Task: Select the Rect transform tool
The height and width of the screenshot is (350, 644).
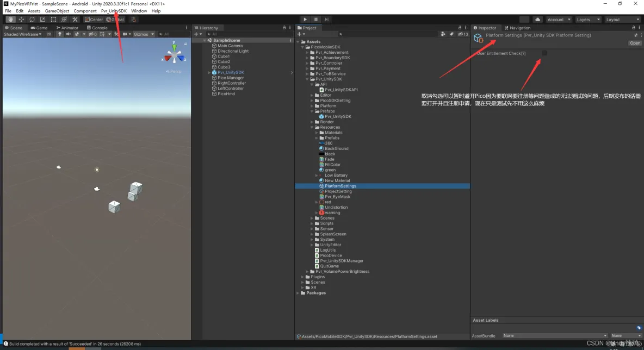Action: coord(53,19)
